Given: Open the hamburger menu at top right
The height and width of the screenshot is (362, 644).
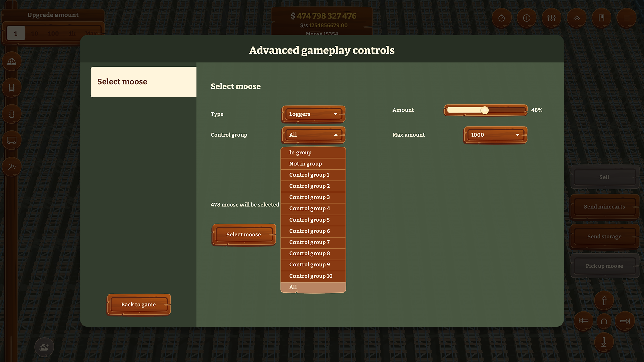Looking at the screenshot, I should [626, 18].
